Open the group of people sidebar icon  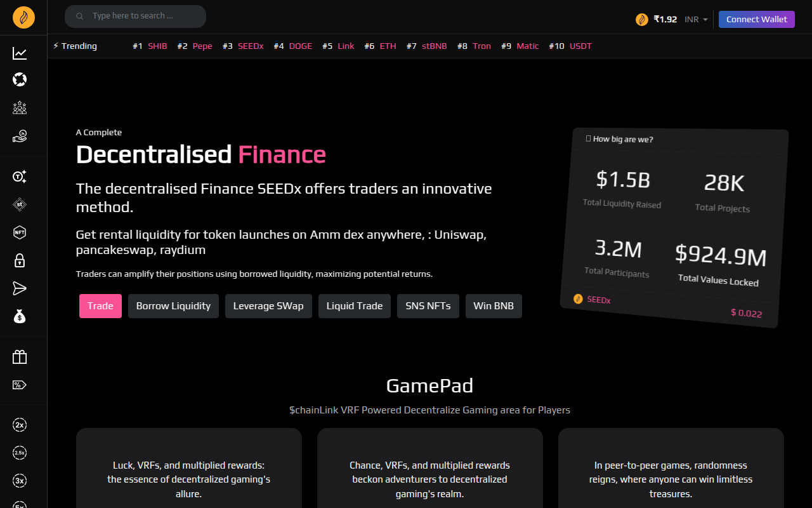tap(20, 107)
